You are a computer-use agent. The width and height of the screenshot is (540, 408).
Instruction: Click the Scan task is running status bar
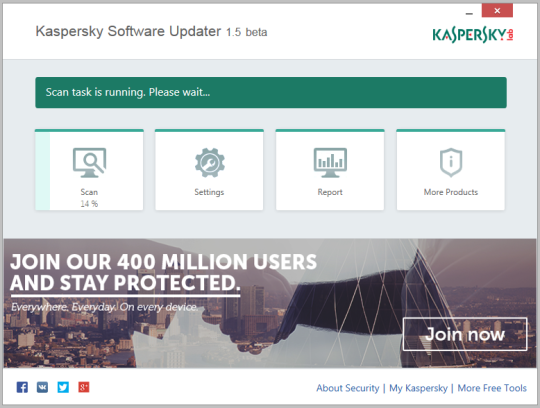[x=271, y=92]
